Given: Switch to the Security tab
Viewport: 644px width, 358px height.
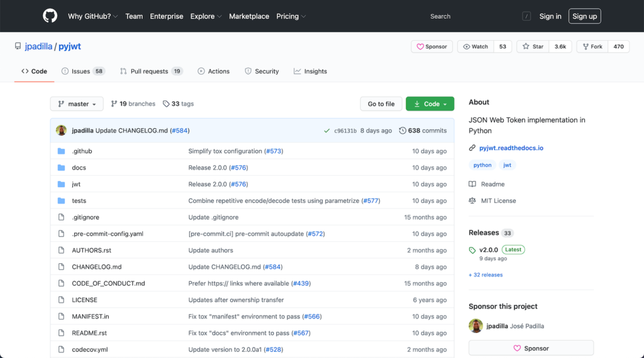Looking at the screenshot, I should click(x=262, y=72).
